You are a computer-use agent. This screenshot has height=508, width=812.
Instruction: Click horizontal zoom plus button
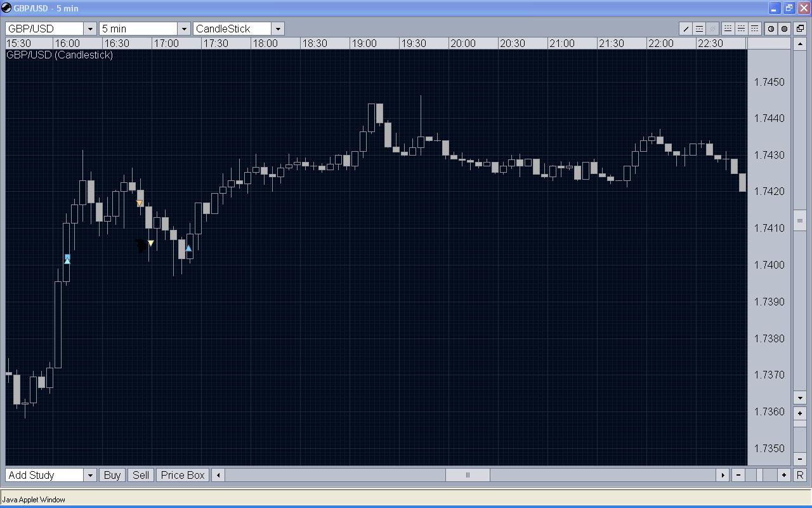click(784, 475)
